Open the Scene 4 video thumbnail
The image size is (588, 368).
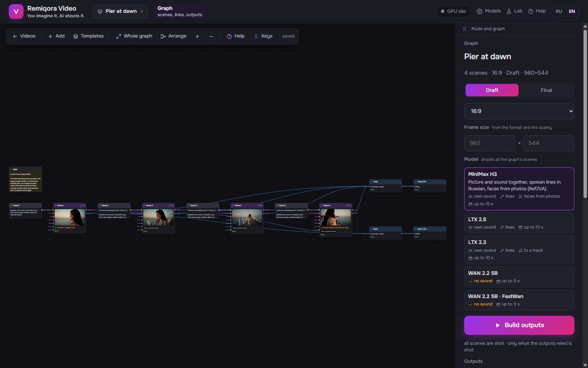point(336,217)
